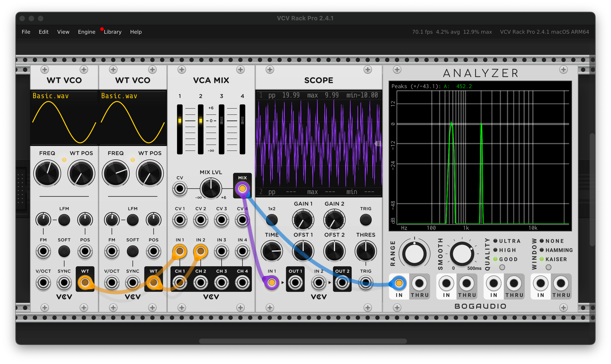Click the second WT VCO's WT POS knob
This screenshot has height=364, width=611.
pyautogui.click(x=150, y=173)
